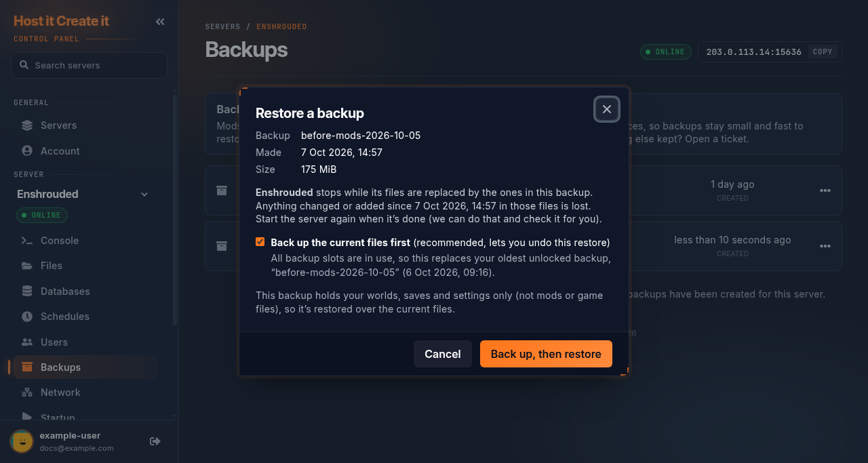Viewport: 868px width, 463px height.
Task: Click the Startup play icon
Action: [27, 417]
